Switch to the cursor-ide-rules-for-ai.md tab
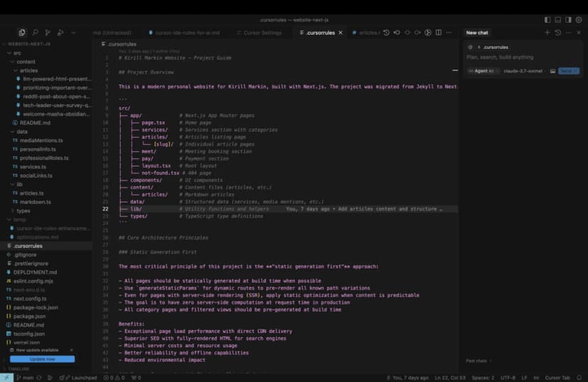This screenshot has height=382, width=588. pyautogui.click(x=187, y=33)
